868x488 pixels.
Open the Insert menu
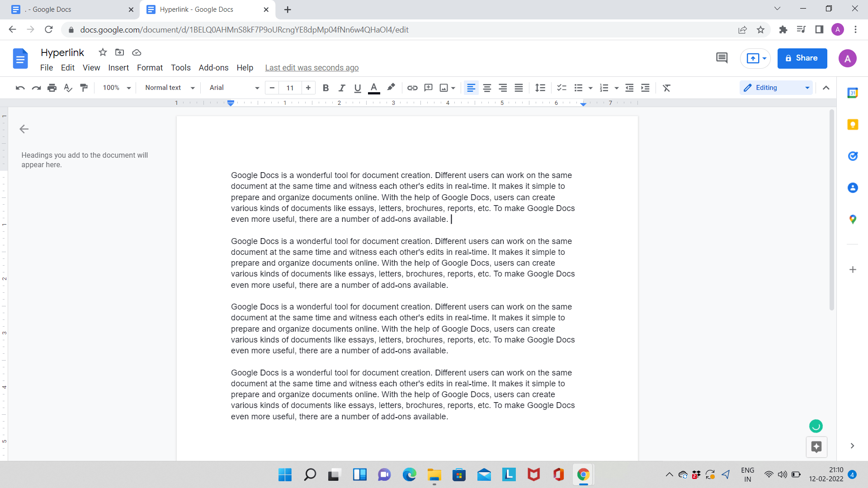coord(118,67)
